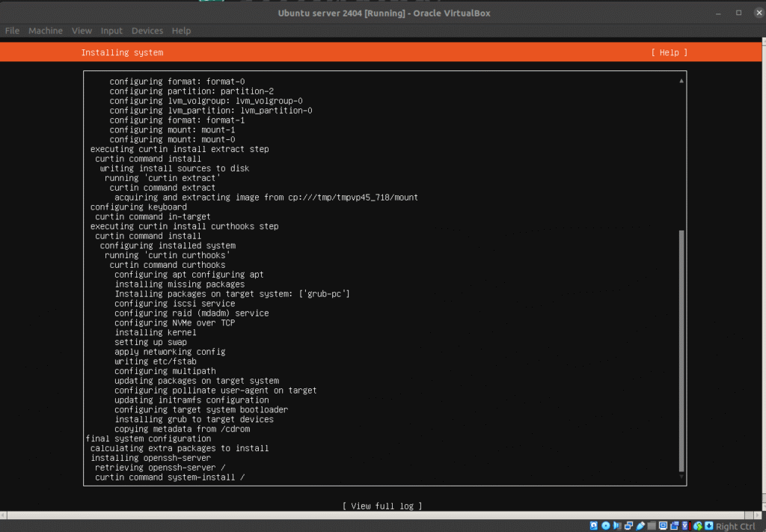Screen dimensions: 766x532
Task: Click the virtualization 'V' CPU indicator icon
Action: coord(685,526)
